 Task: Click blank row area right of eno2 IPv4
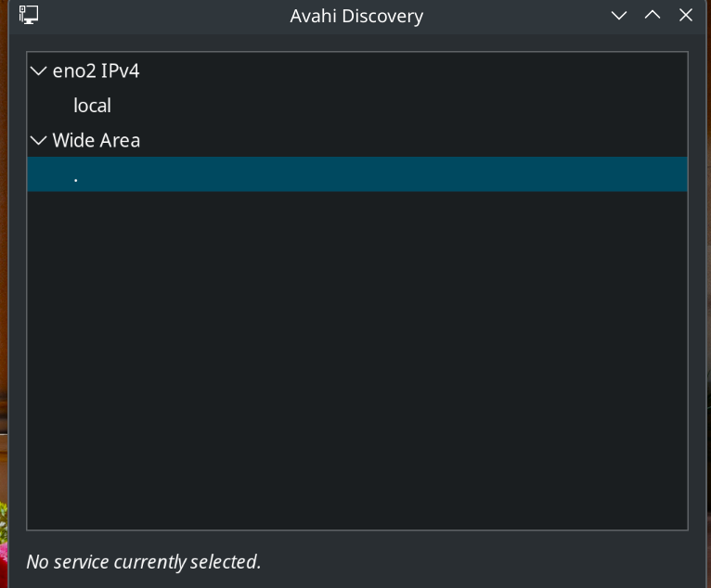pos(414,71)
